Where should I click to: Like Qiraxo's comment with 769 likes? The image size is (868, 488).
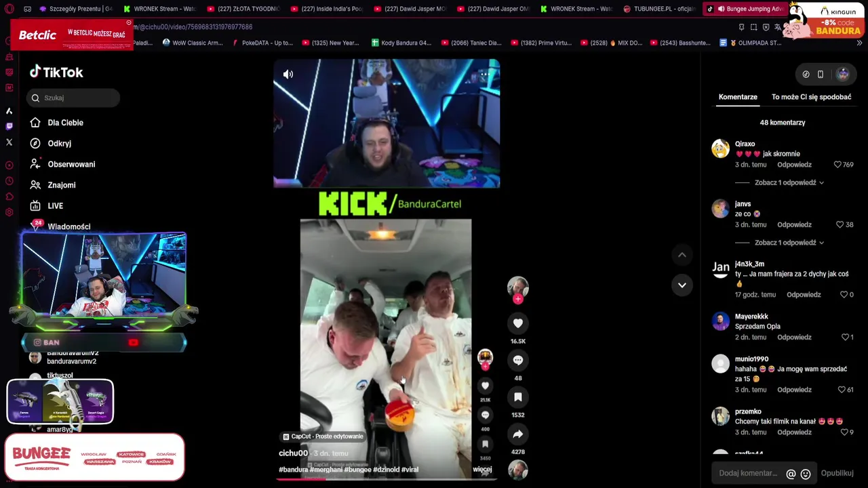[837, 165]
